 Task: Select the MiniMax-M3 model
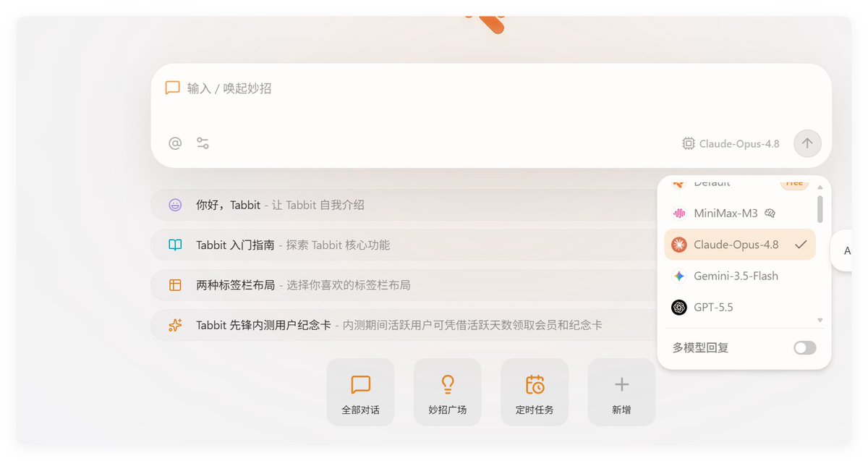point(740,213)
